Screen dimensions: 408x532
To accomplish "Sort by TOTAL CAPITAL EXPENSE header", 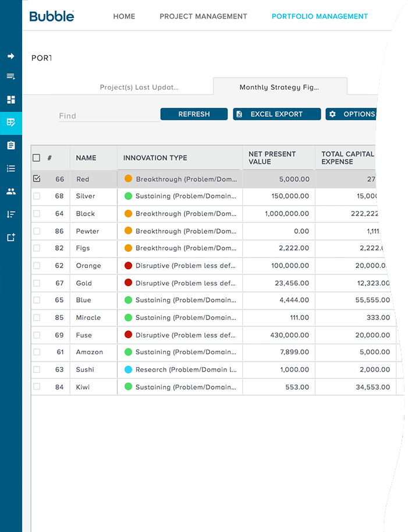I will point(347,158).
